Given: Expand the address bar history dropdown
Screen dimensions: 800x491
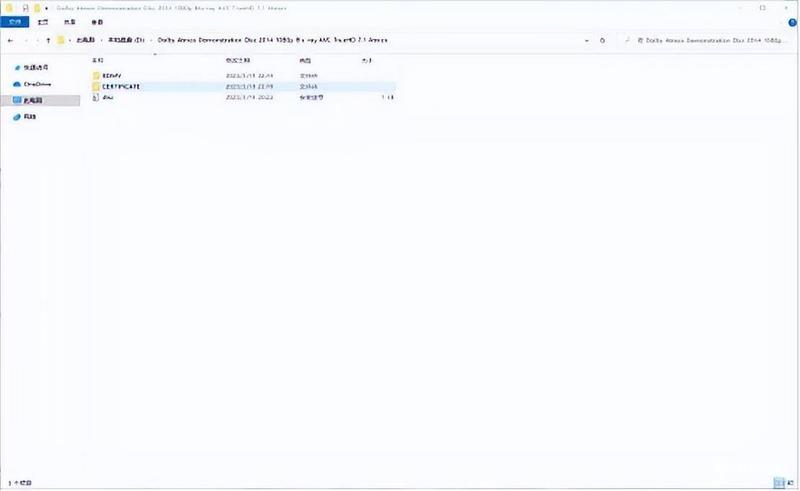Looking at the screenshot, I should point(587,40).
